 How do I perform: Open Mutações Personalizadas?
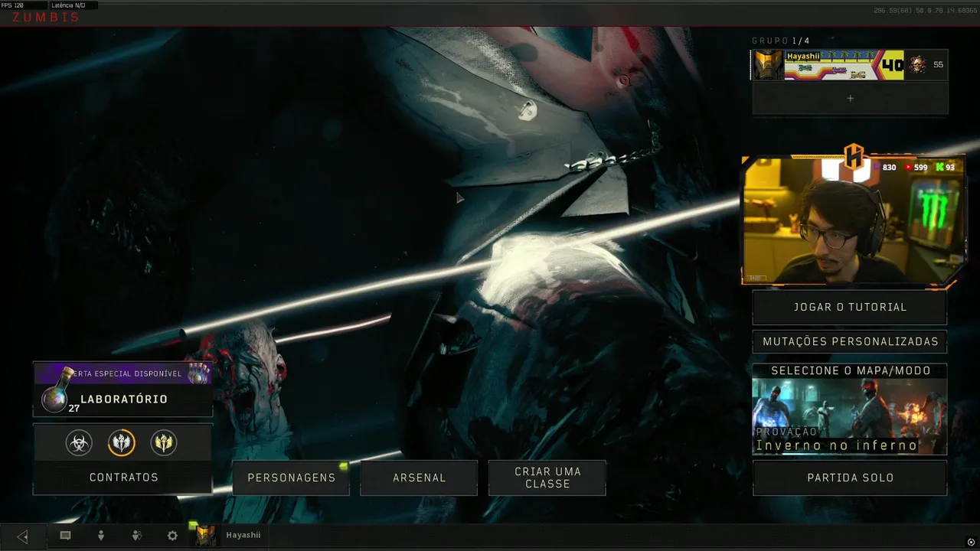(x=850, y=341)
